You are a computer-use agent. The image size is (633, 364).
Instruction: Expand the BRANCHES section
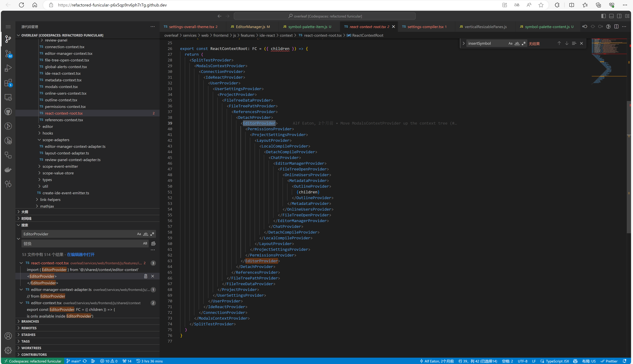coord(88,321)
